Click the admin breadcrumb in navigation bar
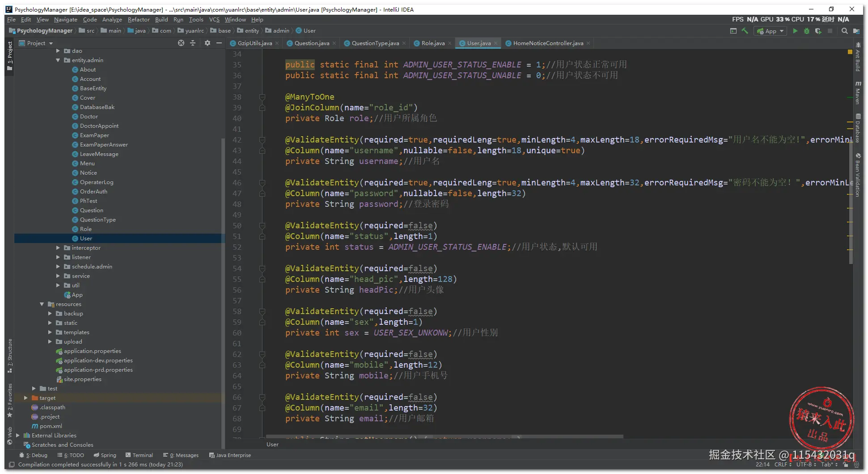Screen dimensions: 868x474 tap(281, 31)
